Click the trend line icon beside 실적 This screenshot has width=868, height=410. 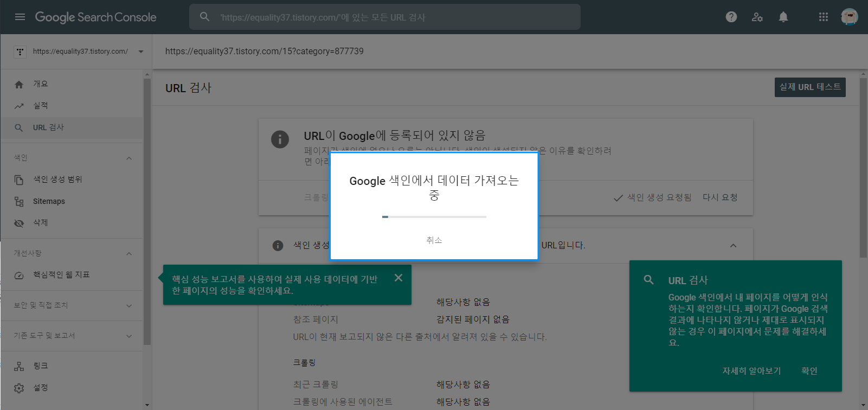pyautogui.click(x=19, y=106)
